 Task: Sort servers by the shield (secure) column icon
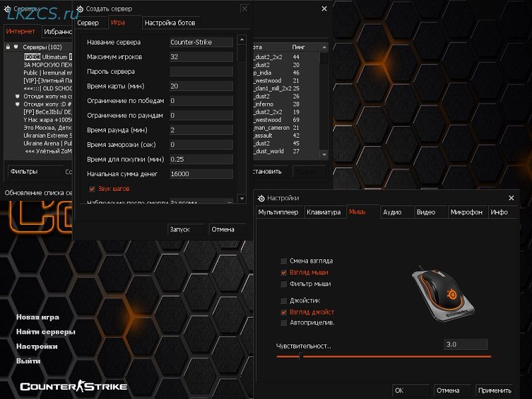tap(16, 47)
